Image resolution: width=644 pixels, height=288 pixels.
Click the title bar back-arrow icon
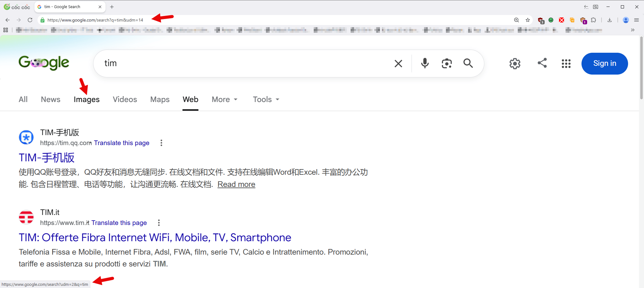(586, 7)
